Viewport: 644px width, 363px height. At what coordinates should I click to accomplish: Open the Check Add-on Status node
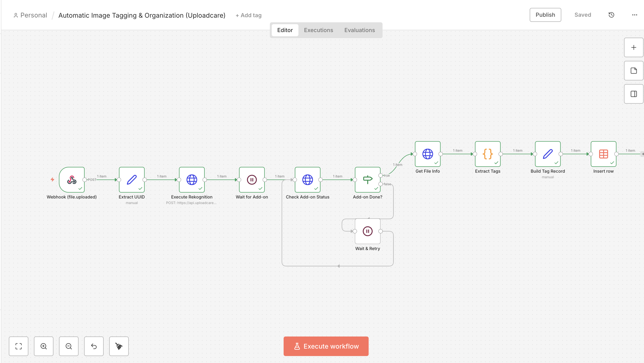308,180
